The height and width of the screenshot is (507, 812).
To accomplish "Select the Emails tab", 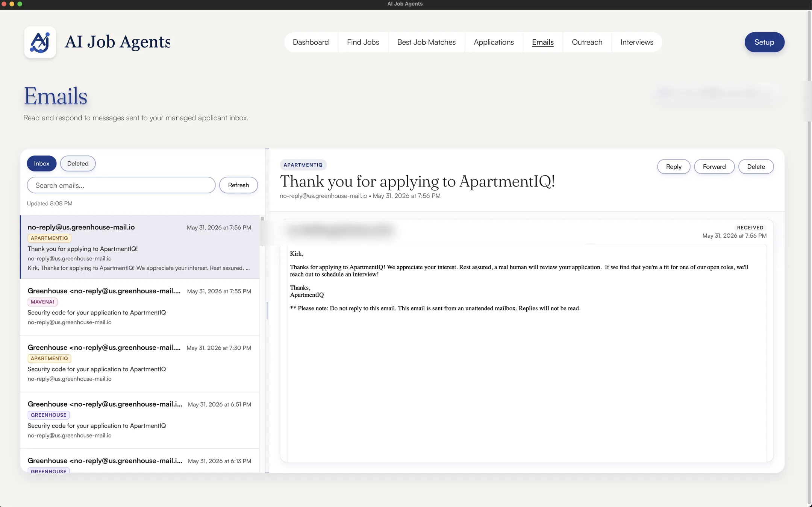I will (542, 42).
